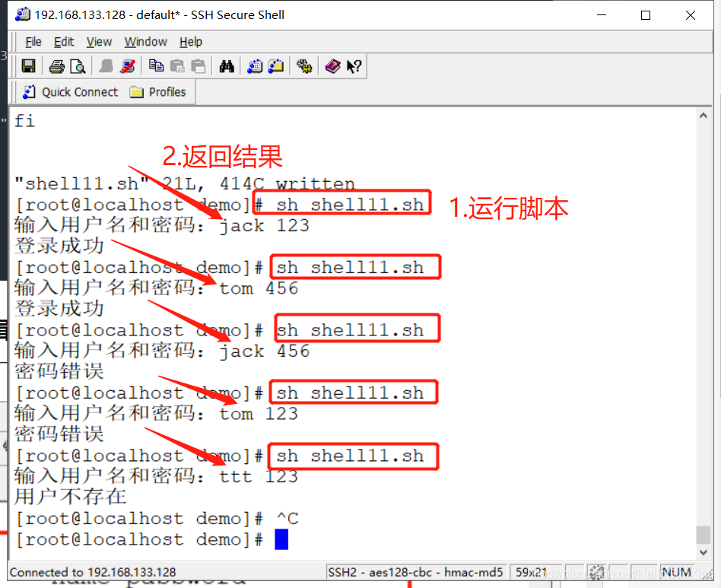Open the Help menu
This screenshot has width=721, height=588.
tap(190, 42)
